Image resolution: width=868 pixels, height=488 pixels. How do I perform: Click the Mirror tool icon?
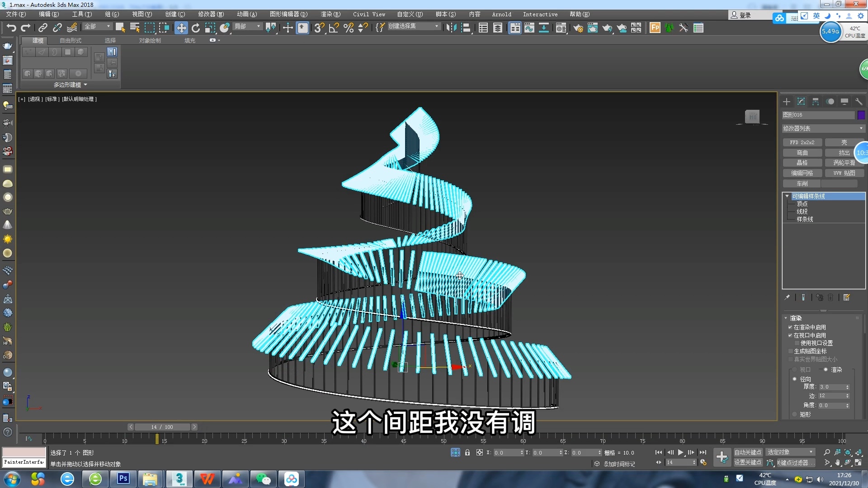451,28
